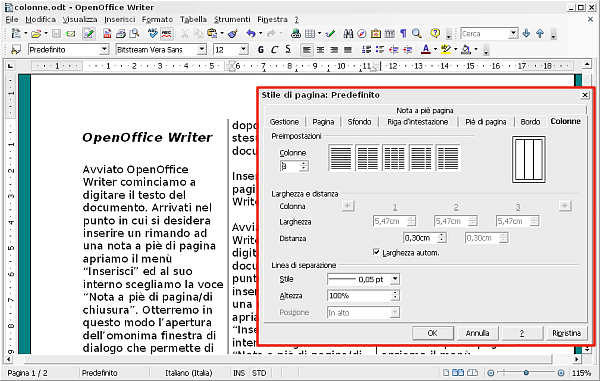This screenshot has height=381, width=600.
Task: Select the two equal columns preset
Action: pyautogui.click(x=367, y=158)
